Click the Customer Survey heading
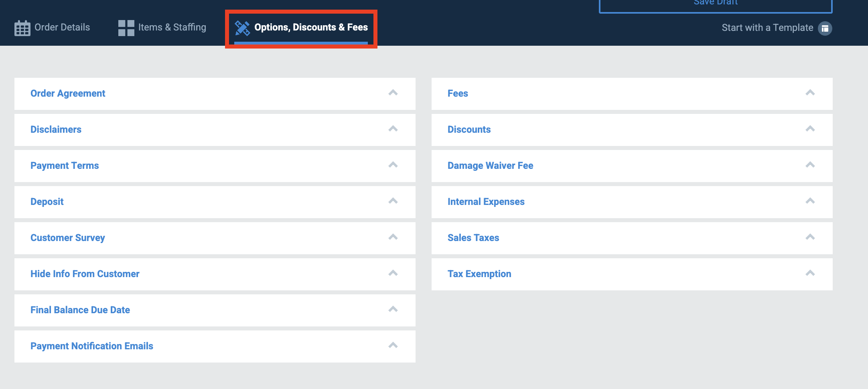The image size is (868, 389). point(68,238)
